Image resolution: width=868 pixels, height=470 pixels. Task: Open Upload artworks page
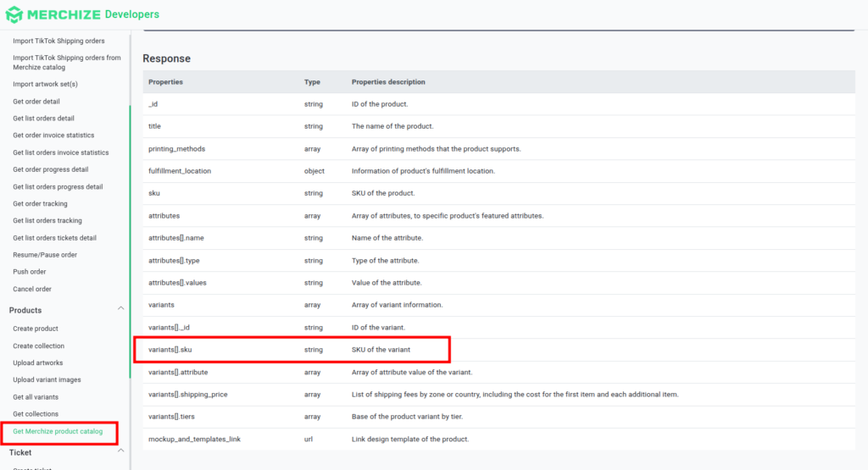coord(37,363)
